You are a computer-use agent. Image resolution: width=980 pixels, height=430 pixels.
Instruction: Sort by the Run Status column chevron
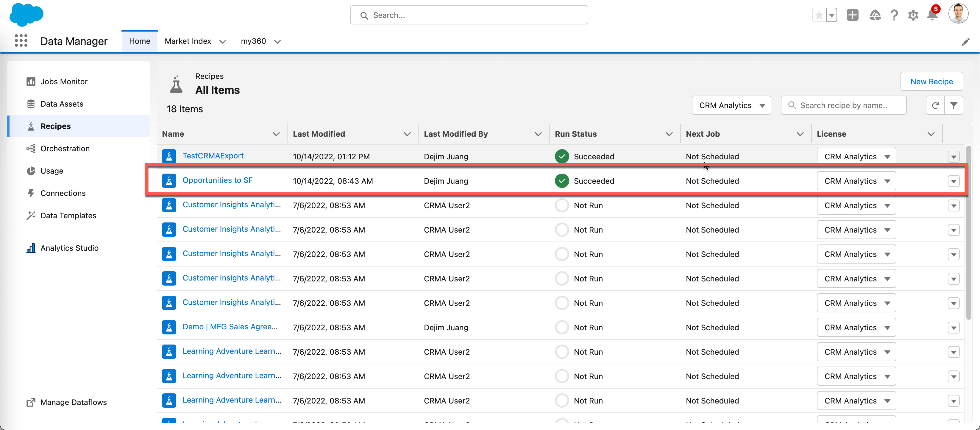point(669,134)
